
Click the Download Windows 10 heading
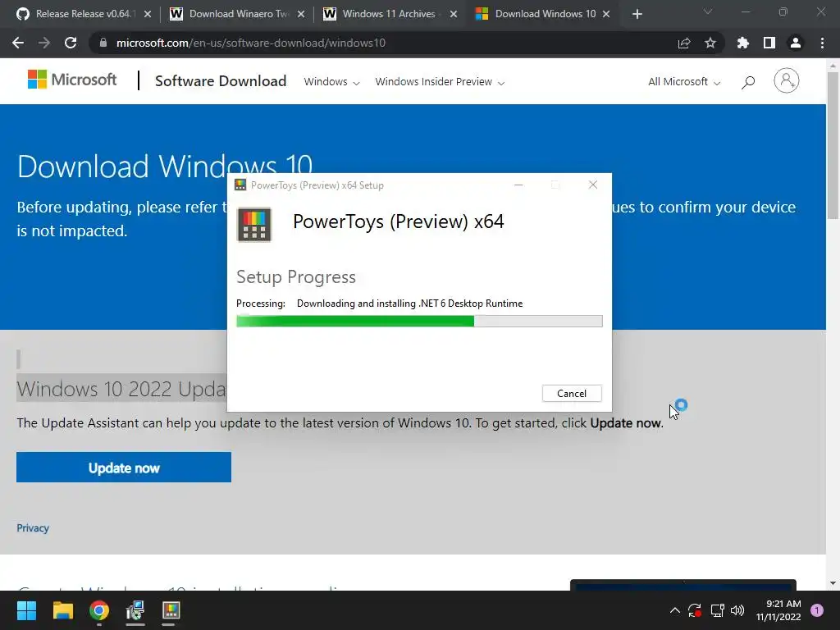point(164,166)
